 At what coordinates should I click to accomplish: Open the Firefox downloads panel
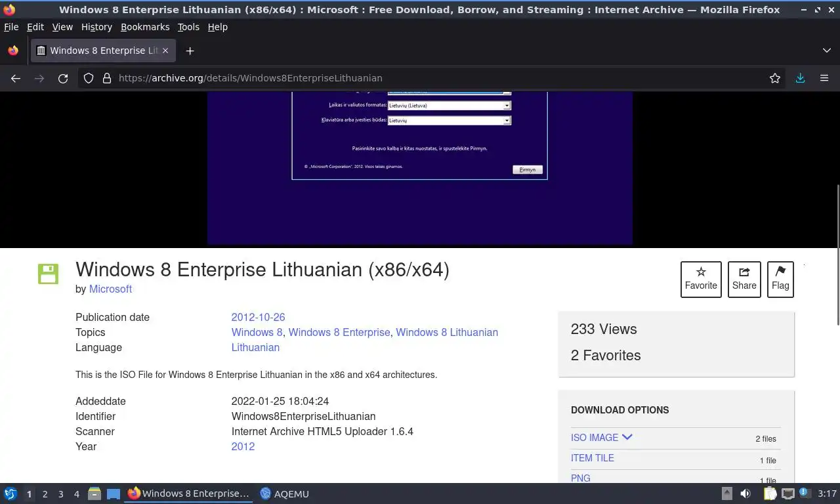(x=800, y=78)
